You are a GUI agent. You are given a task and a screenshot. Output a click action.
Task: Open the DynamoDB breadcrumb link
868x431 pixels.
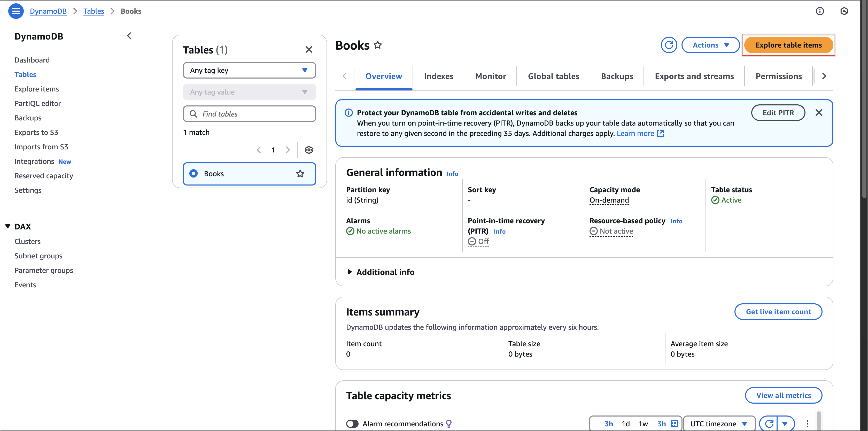[48, 11]
